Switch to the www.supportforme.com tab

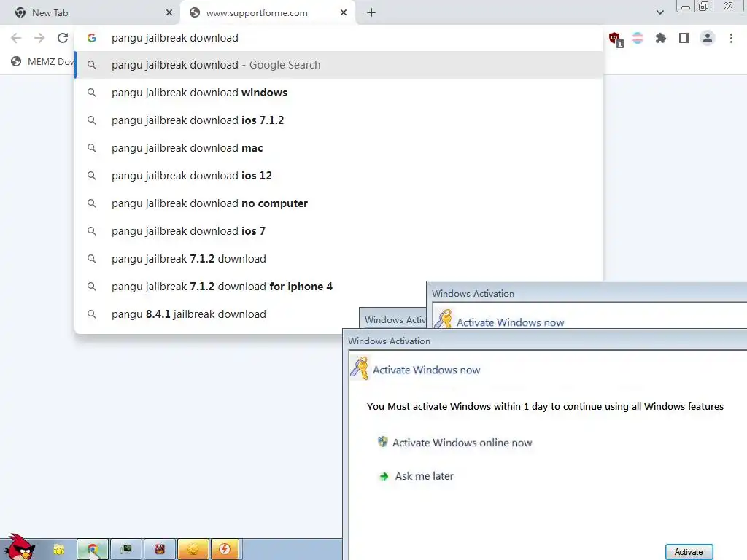point(267,13)
